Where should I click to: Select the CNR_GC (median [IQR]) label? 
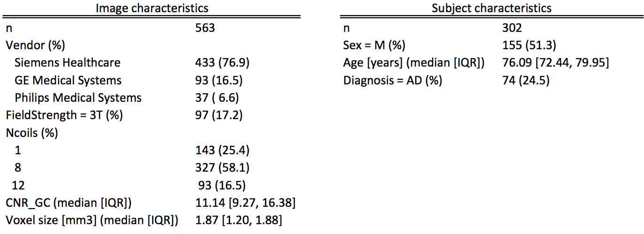tap(68, 203)
